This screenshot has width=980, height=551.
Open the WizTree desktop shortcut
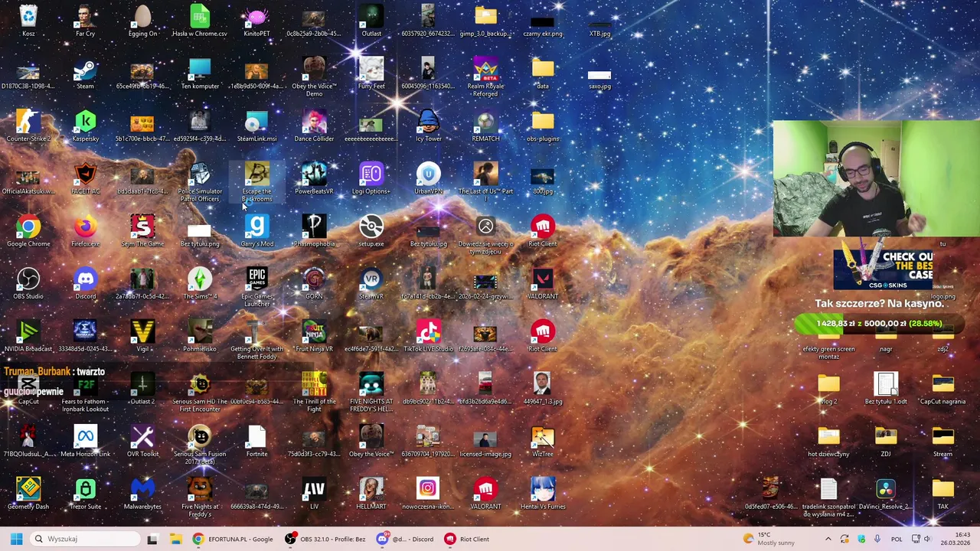[543, 442]
